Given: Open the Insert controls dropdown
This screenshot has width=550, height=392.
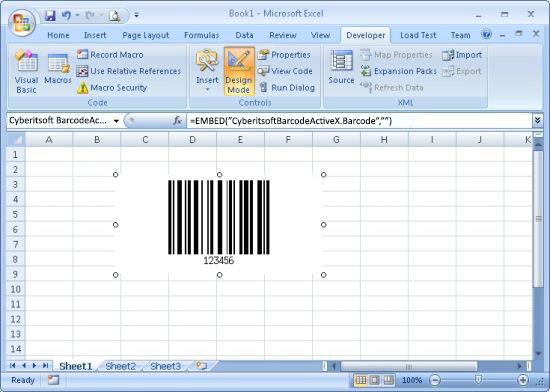Looking at the screenshot, I should (x=207, y=72).
